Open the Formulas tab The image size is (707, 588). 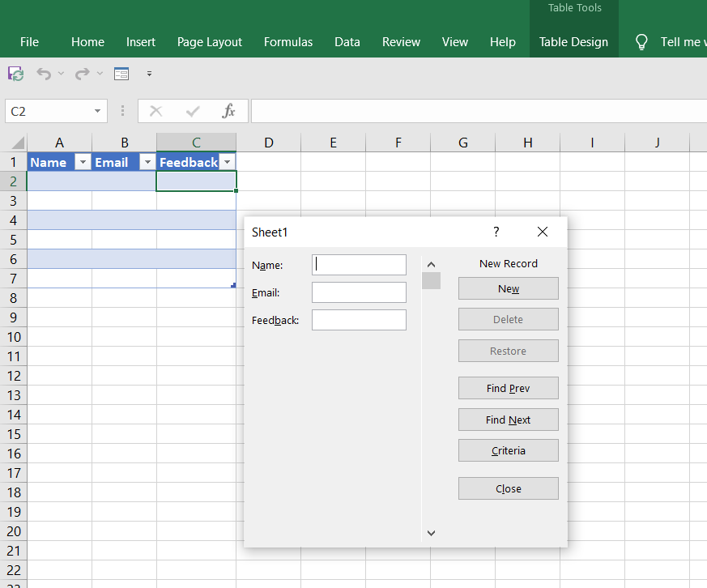point(288,42)
